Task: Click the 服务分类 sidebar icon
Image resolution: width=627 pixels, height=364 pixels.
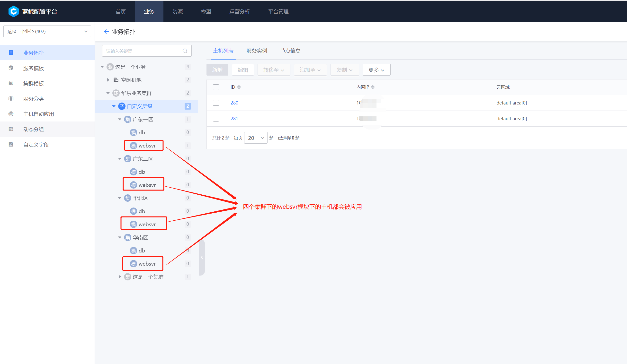Action: point(11,99)
